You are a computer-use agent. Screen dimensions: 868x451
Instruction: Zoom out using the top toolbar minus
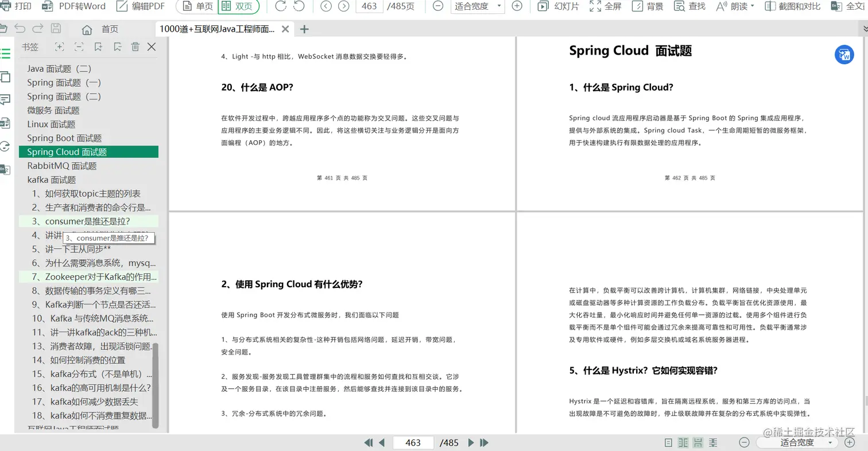[x=437, y=6]
